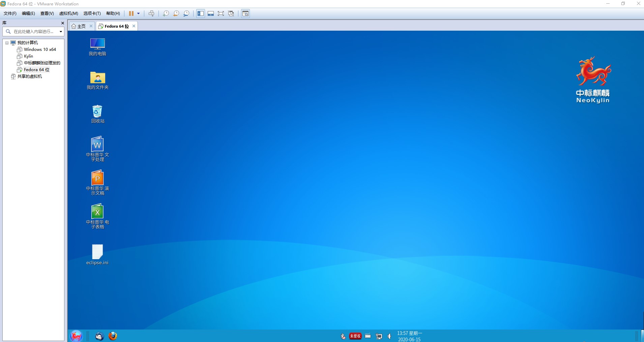The height and width of the screenshot is (342, 644).
Task: Click the network connection tray icon
Action: [x=379, y=336]
